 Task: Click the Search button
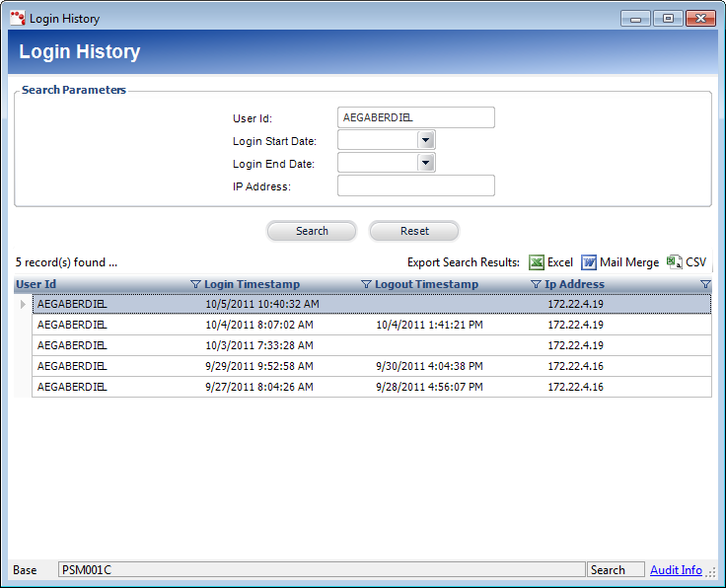click(312, 231)
